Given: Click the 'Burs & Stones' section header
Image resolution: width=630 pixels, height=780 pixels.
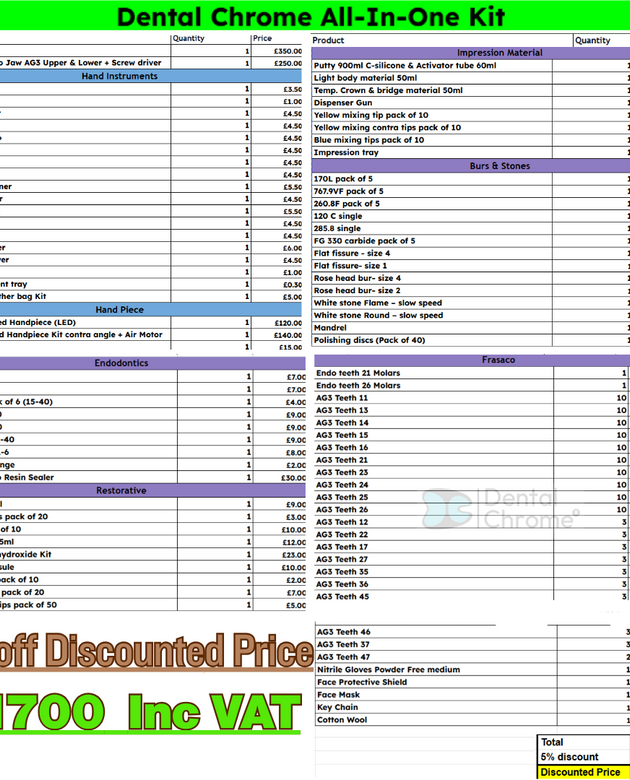Looking at the screenshot, I should [x=500, y=166].
